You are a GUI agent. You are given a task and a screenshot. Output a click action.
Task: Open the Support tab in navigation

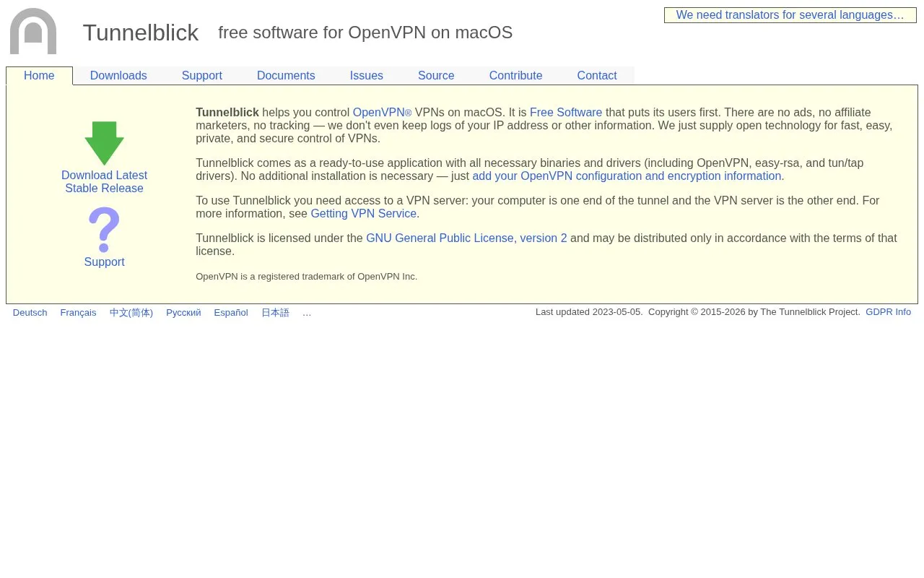pyautogui.click(x=202, y=76)
